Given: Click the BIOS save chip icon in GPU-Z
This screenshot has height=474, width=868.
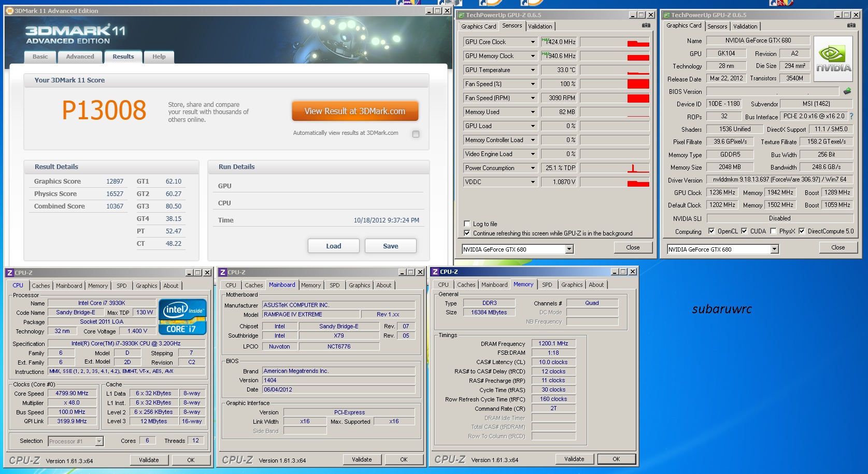Looking at the screenshot, I should (847, 91).
